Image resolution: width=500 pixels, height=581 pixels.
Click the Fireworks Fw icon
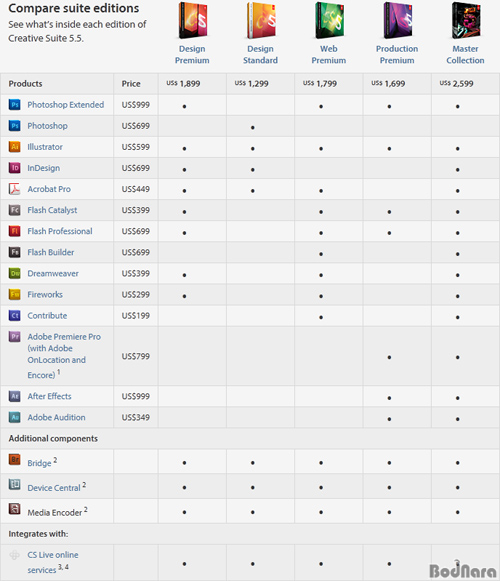[14, 295]
